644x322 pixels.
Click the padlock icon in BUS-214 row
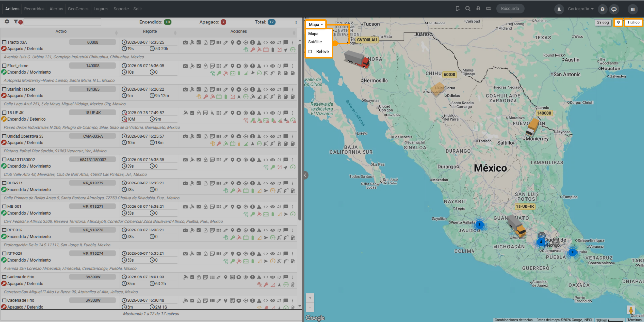tap(205, 183)
